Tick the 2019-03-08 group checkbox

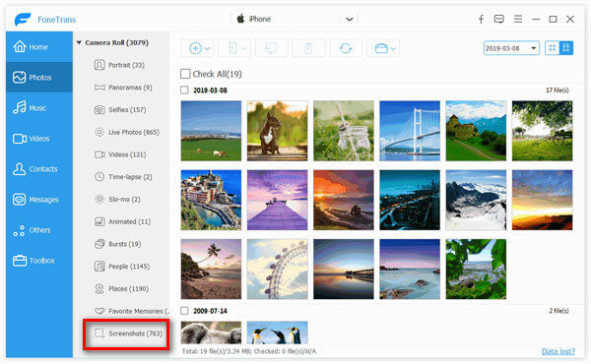(184, 90)
